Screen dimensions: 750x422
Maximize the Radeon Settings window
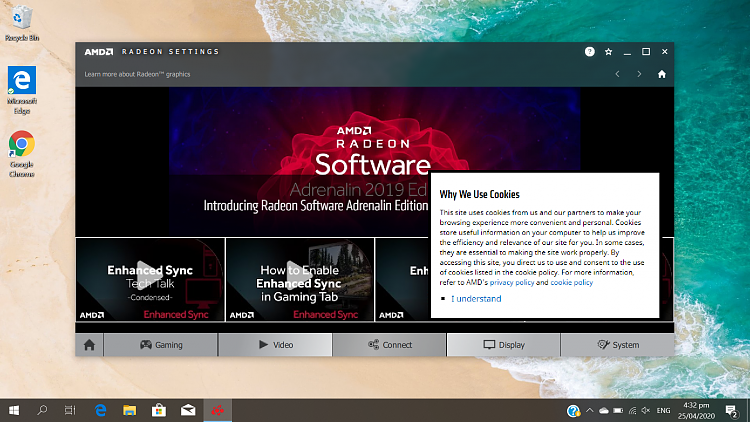(x=646, y=52)
